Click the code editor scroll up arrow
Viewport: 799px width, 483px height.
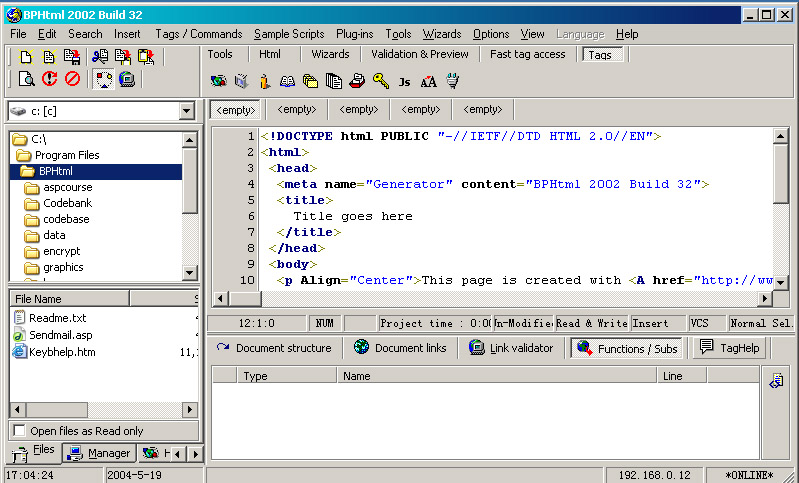pyautogui.click(x=780, y=136)
